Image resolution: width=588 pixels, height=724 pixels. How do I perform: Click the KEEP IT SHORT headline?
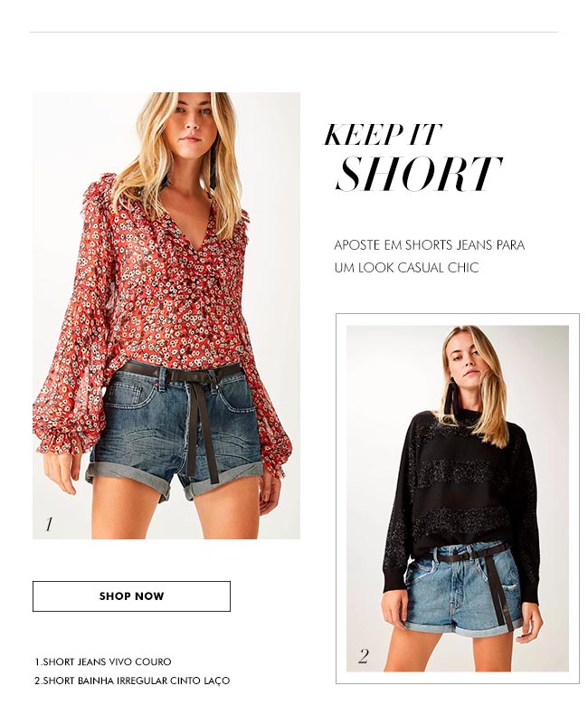click(412, 157)
